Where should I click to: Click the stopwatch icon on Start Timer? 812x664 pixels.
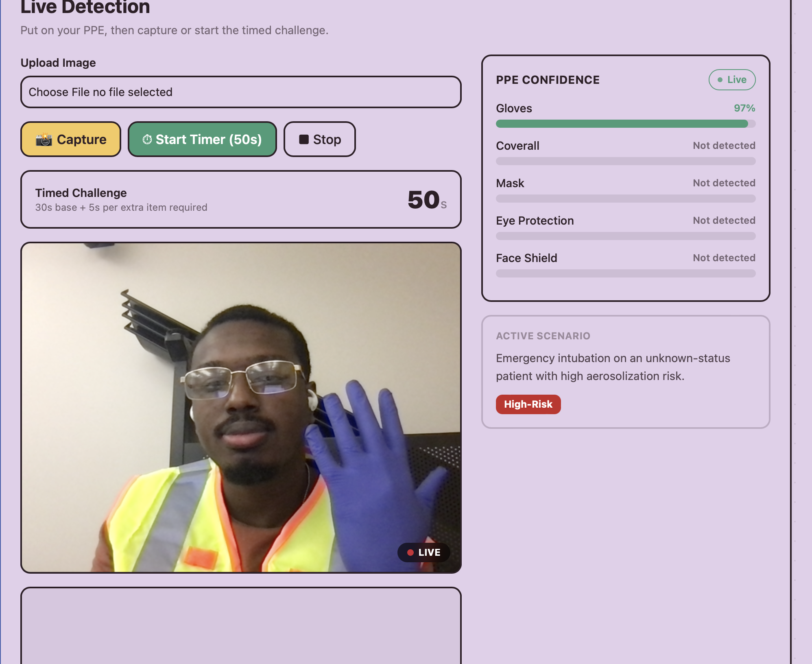coord(147,140)
